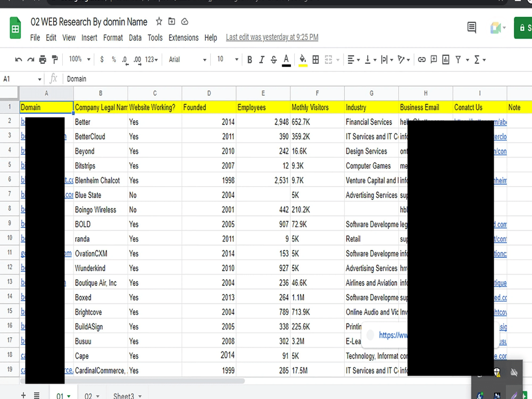Switch to the 02 sheet tab
The height and width of the screenshot is (399, 532).
pyautogui.click(x=92, y=396)
